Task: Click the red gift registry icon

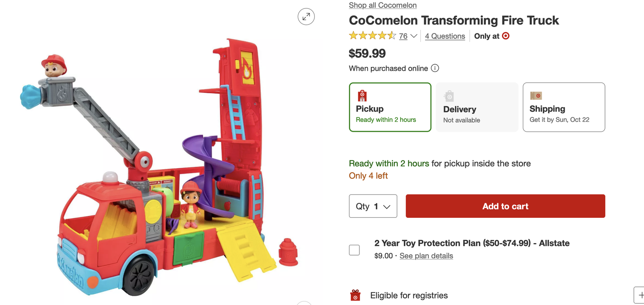Action: pos(355,295)
